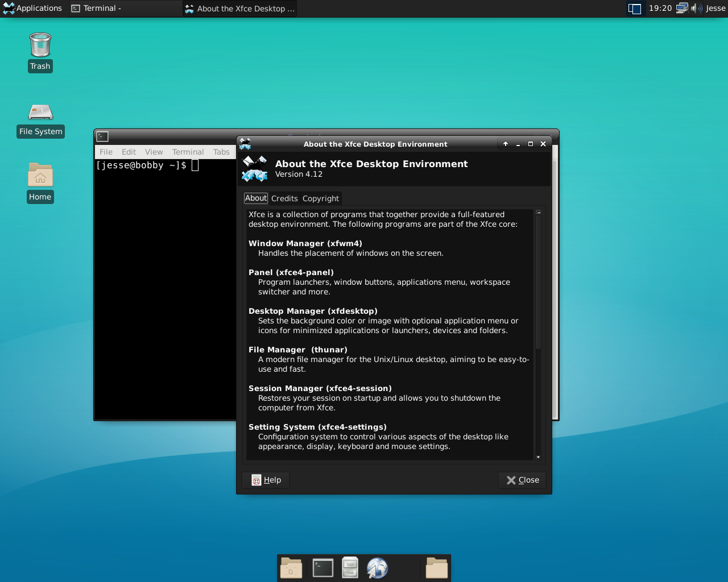Screen dimensions: 728x582
Task: Click the show desktop folder icon in dock
Action: [291, 568]
